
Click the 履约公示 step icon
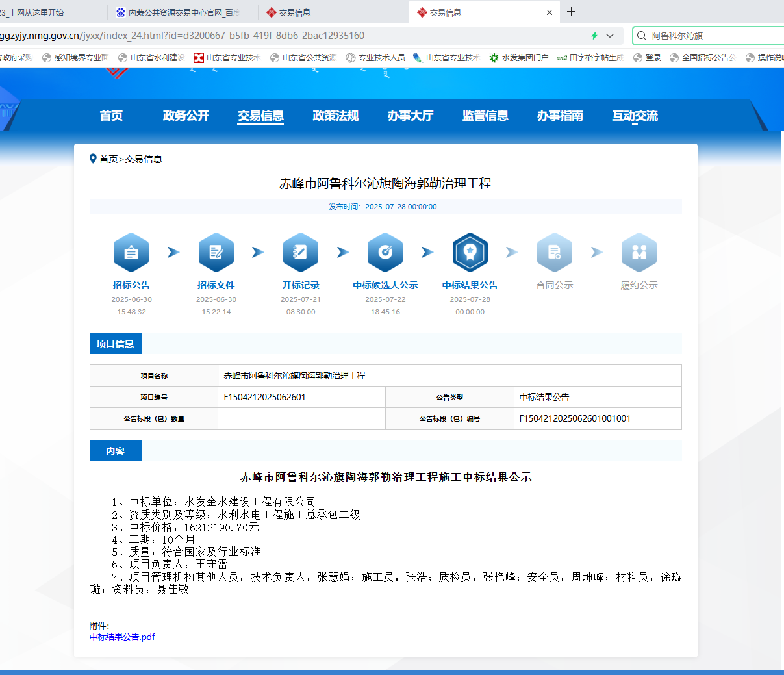click(x=639, y=252)
